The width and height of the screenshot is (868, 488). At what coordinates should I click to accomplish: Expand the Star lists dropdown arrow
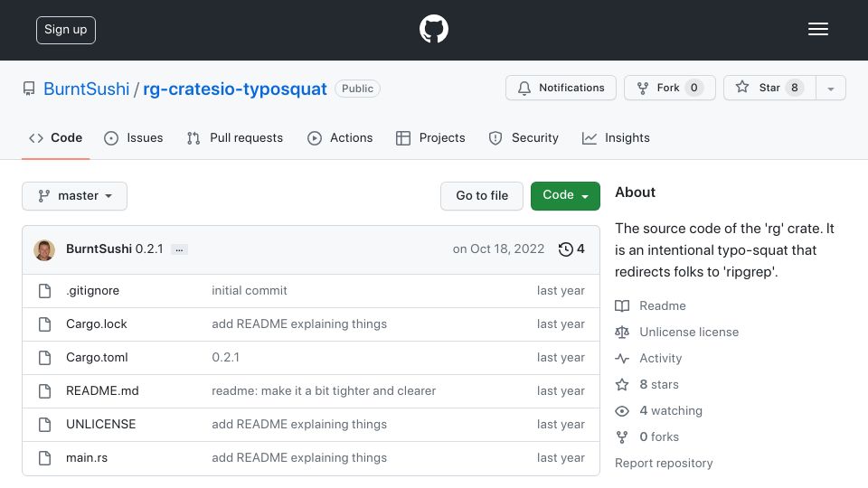tap(830, 89)
